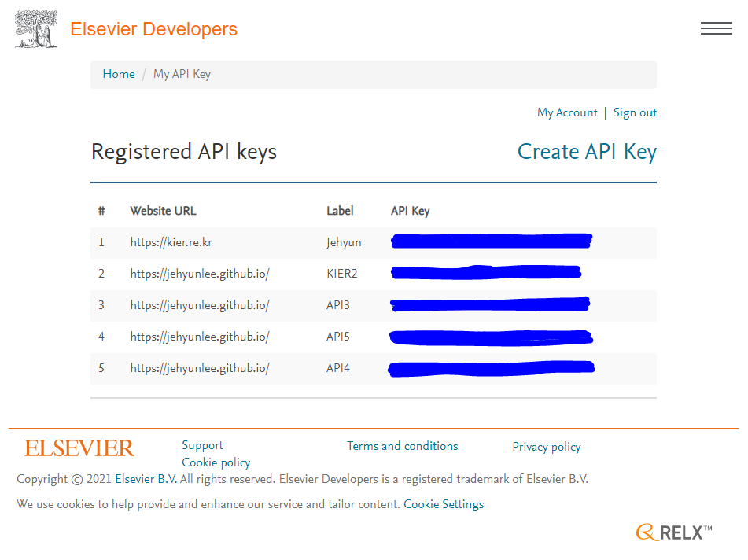Click Create API Key
Screen dimensions: 748x560
(x=588, y=152)
